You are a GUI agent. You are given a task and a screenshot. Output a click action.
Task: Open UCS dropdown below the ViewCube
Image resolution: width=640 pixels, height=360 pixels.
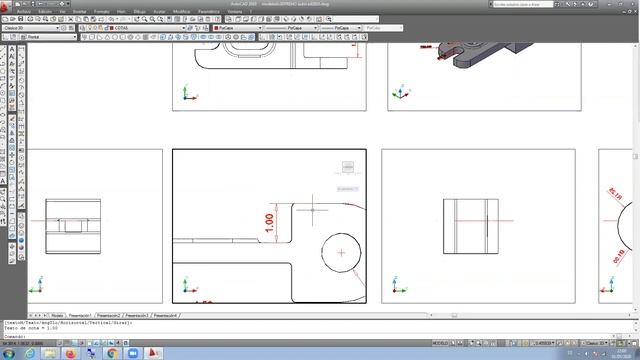pyautogui.click(x=348, y=189)
